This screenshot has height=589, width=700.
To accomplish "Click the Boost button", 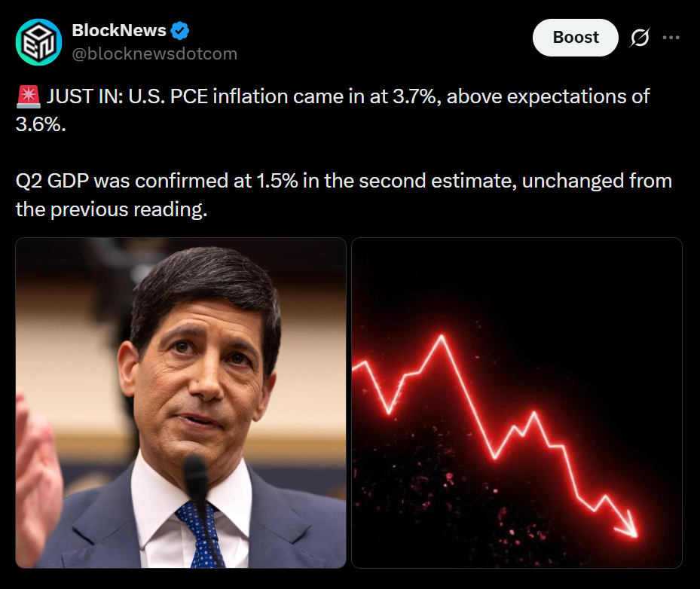I will 575,38.
